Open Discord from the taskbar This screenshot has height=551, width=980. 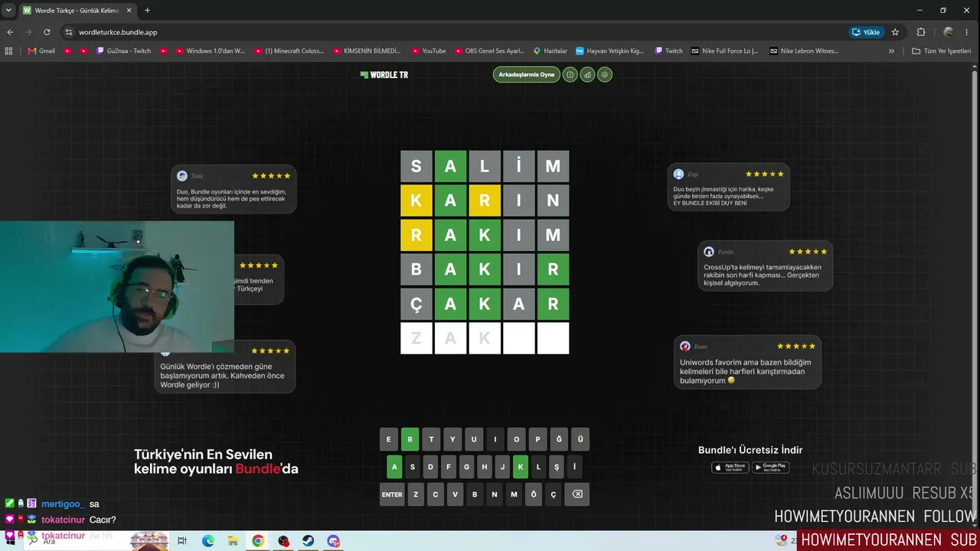pos(333,541)
